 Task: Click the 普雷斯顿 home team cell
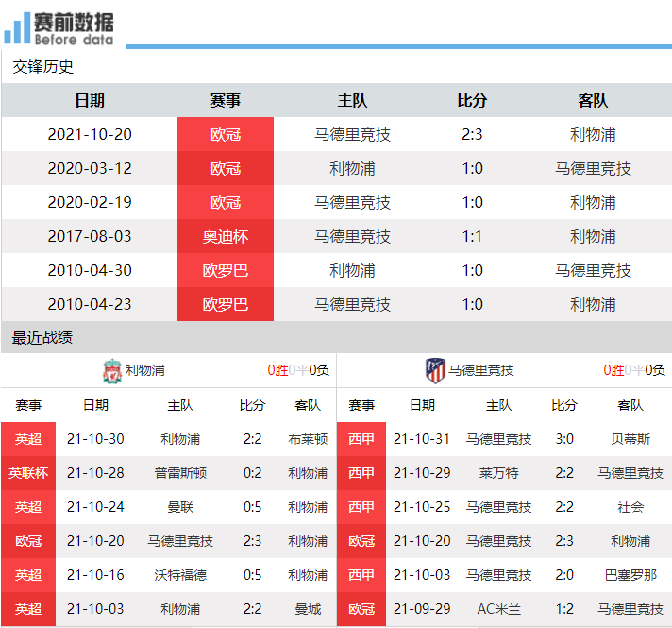click(180, 473)
